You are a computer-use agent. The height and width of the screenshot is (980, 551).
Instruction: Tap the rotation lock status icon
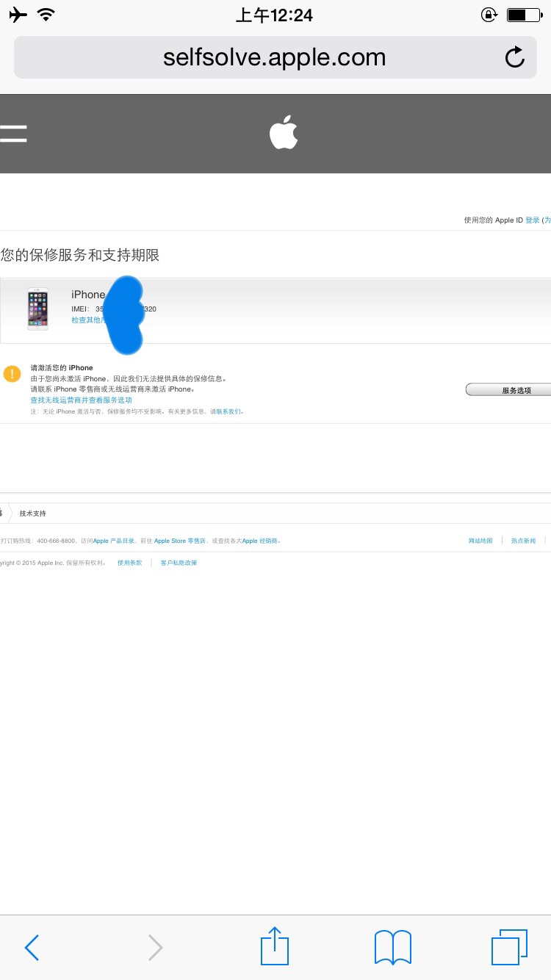pyautogui.click(x=489, y=15)
